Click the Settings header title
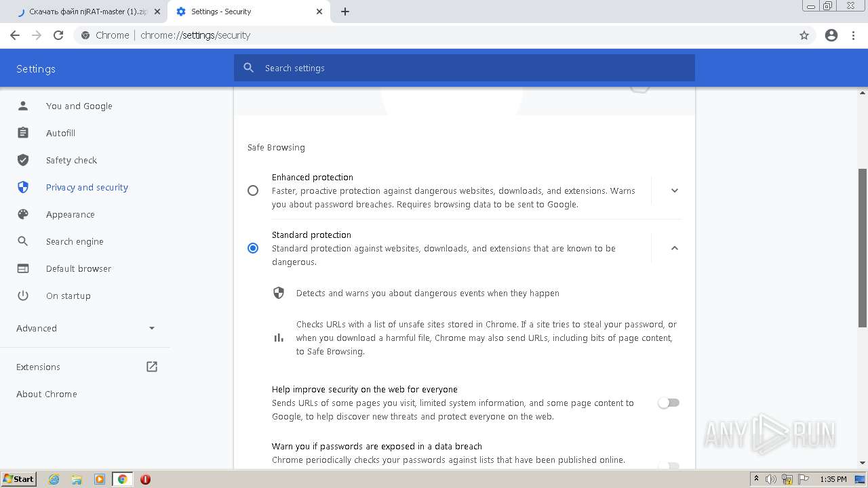Screen dimensions: 868x488 36,68
